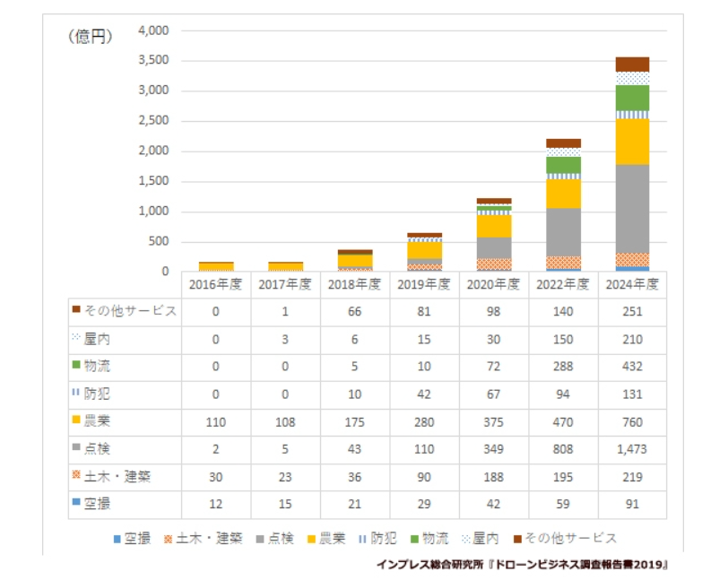728x580 pixels.
Task: Select the 2020年度 column header
Action: tap(494, 284)
